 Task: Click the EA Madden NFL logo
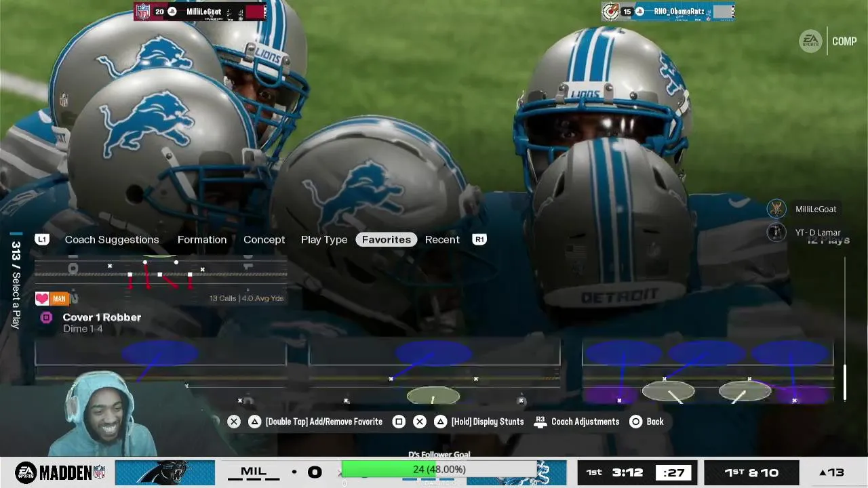click(60, 472)
